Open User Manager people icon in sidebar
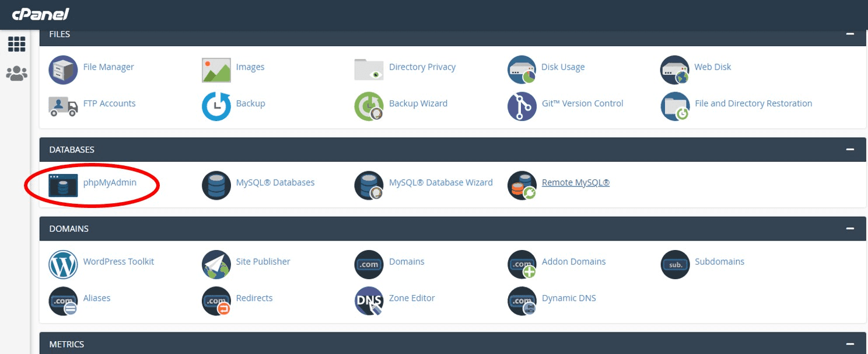The height and width of the screenshot is (354, 868). tap(16, 73)
